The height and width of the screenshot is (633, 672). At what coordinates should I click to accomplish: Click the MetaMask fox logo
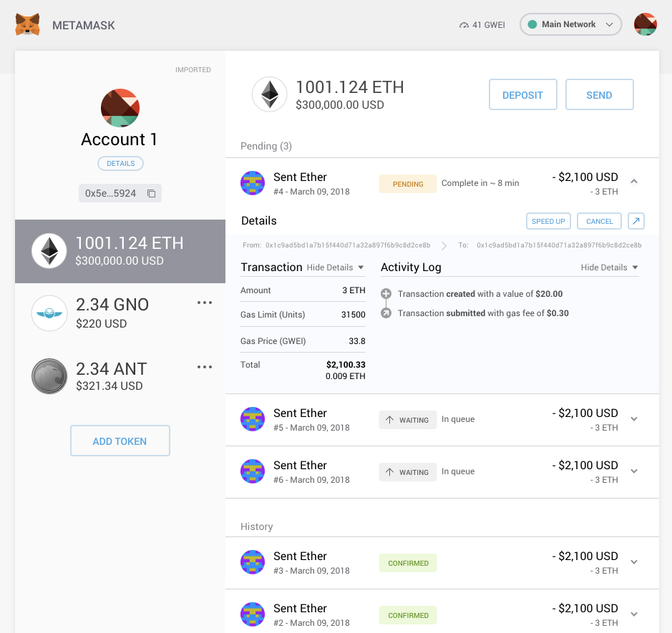[28, 25]
